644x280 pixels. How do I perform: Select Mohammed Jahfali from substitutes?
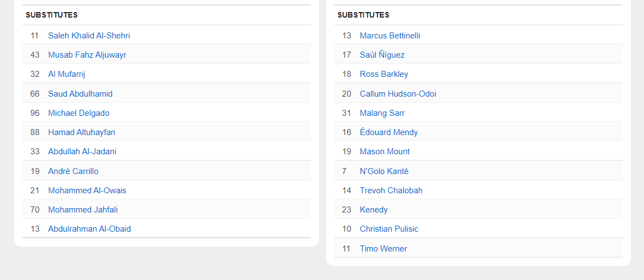click(x=83, y=210)
